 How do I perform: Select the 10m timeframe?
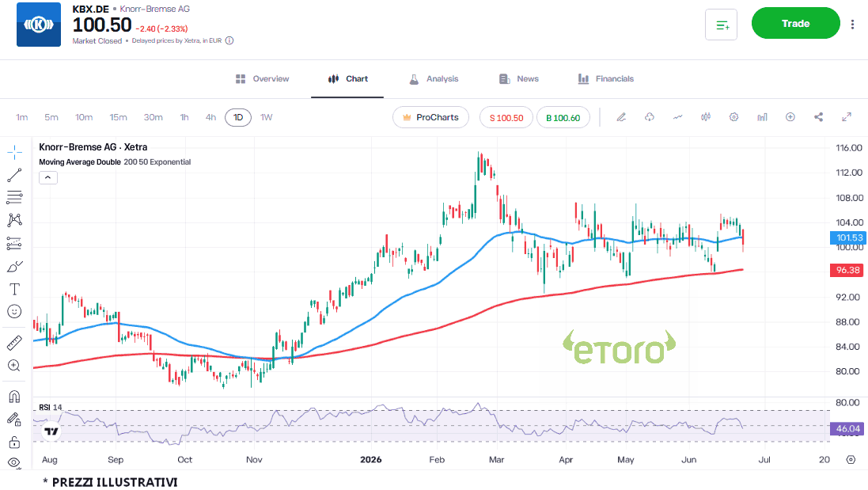84,117
